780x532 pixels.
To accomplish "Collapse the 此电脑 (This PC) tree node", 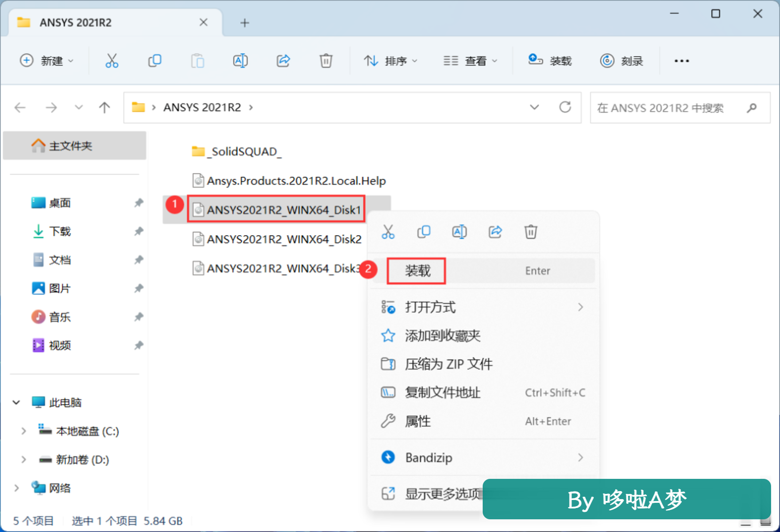I will [16, 403].
